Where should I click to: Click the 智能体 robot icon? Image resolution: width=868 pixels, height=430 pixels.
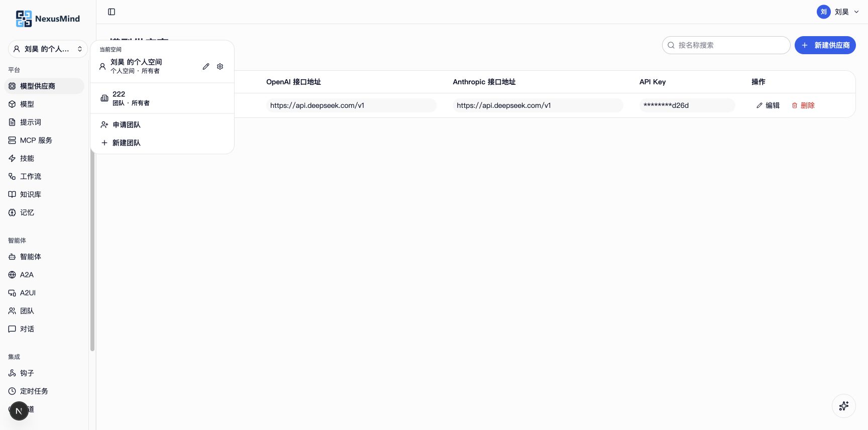[x=12, y=256]
